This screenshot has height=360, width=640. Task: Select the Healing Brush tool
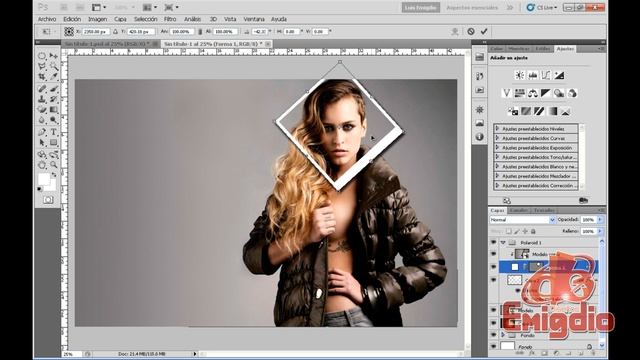(x=42, y=89)
